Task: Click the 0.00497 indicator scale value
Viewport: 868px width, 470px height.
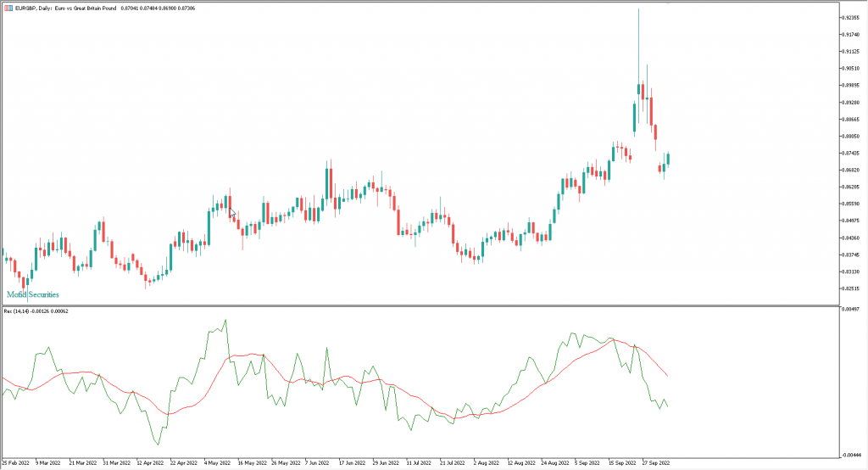Action: coord(849,311)
